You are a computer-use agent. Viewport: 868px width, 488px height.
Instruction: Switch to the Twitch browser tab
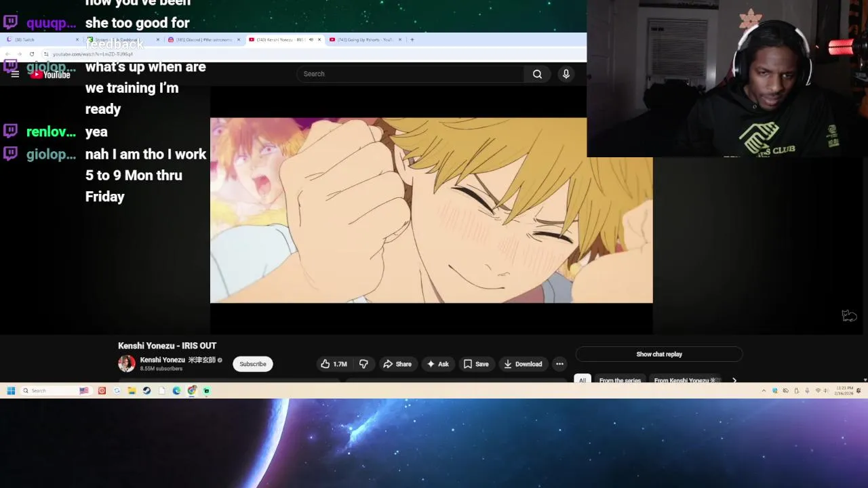click(x=41, y=39)
